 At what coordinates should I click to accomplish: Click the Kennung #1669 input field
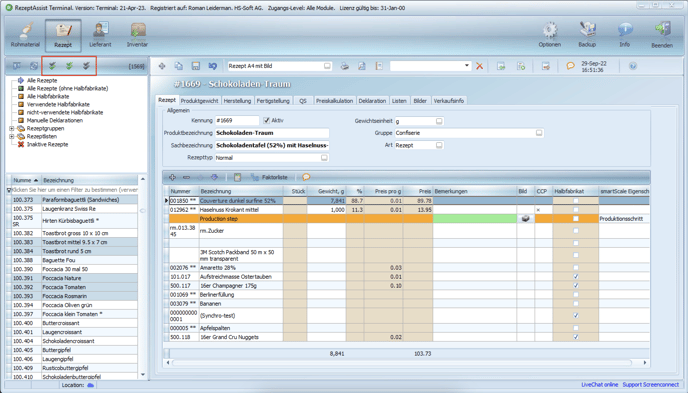[x=237, y=120]
